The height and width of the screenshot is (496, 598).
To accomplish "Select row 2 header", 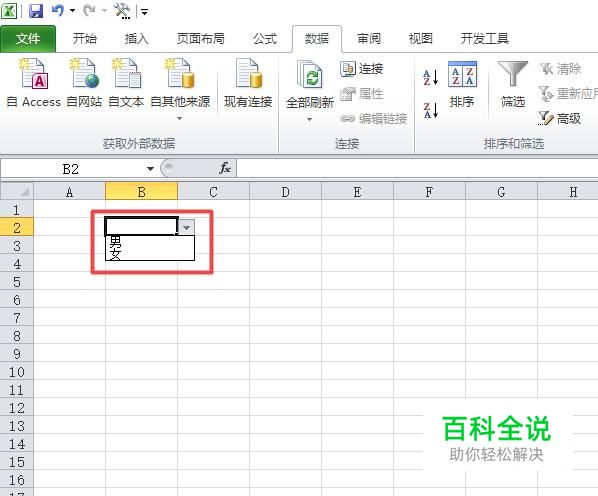I will click(x=17, y=227).
